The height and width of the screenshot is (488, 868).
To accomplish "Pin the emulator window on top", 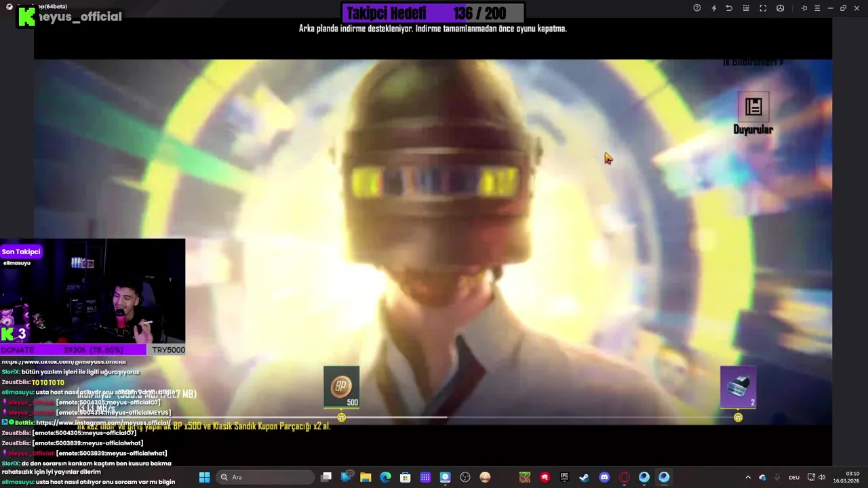I will (x=804, y=8).
